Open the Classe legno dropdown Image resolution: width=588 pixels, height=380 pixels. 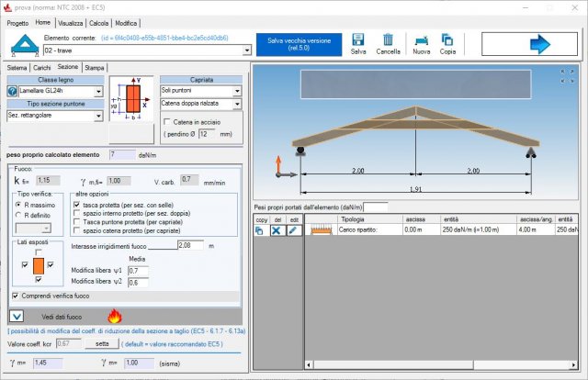coord(99,92)
